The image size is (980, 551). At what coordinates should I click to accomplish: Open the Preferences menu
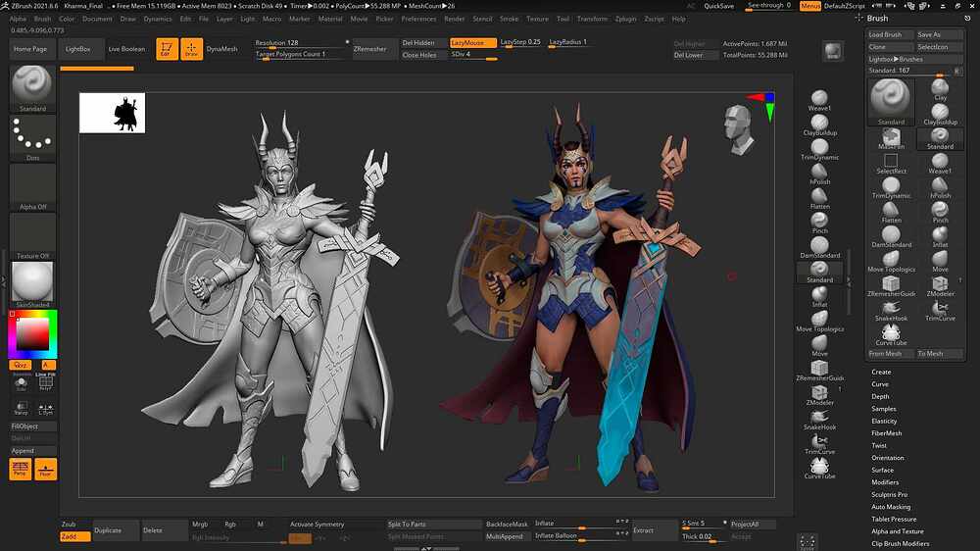tap(418, 19)
